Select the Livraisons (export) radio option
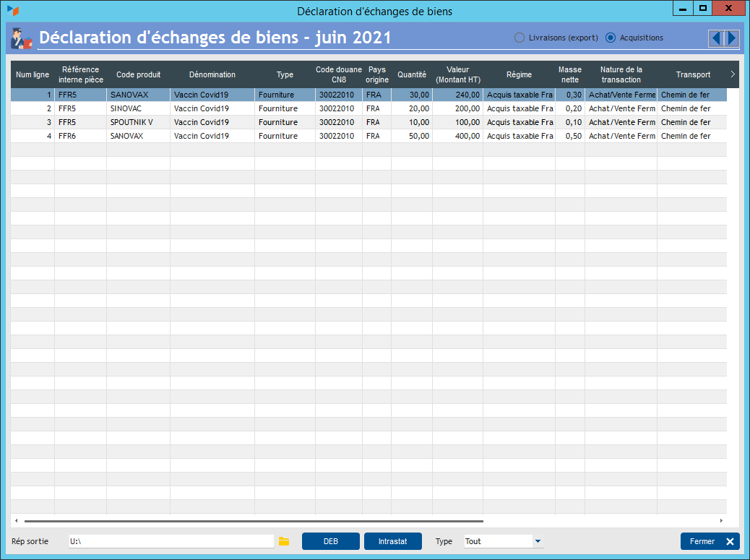Image resolution: width=750 pixels, height=560 pixels. 520,38
